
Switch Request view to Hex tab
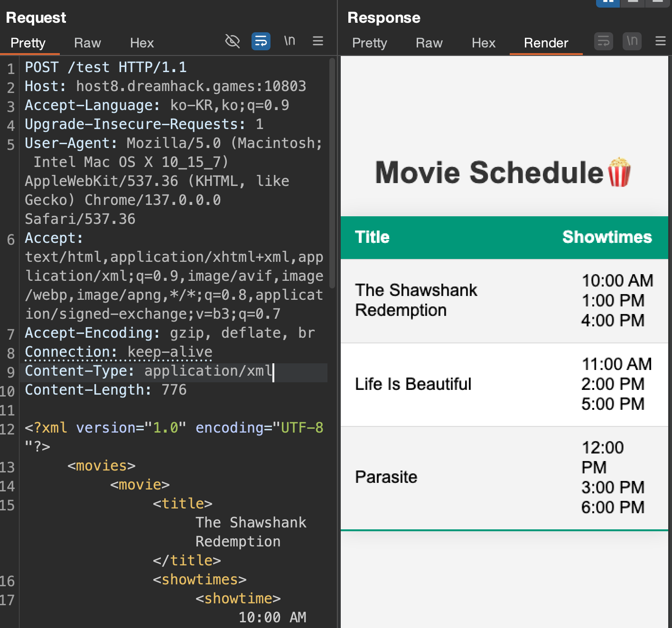click(x=142, y=43)
